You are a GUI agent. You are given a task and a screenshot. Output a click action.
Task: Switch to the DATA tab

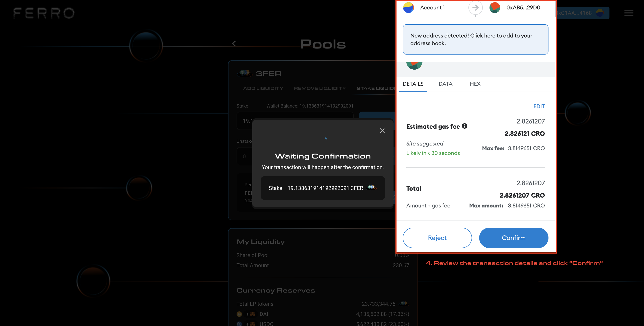coord(445,84)
